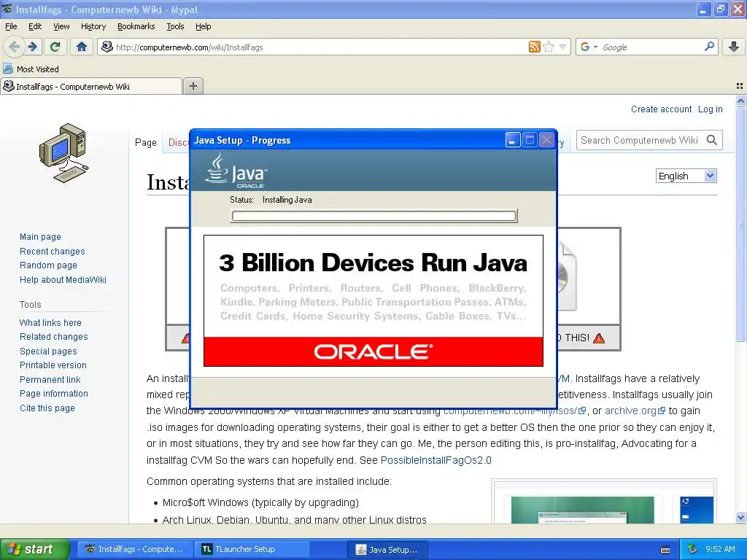Viewport: 747px width, 560px height.
Task: Open Page information link
Action: point(53,393)
